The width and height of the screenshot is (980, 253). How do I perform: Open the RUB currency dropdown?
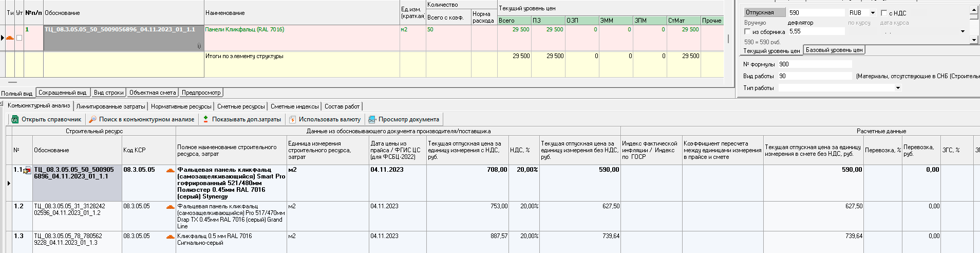pos(873,13)
